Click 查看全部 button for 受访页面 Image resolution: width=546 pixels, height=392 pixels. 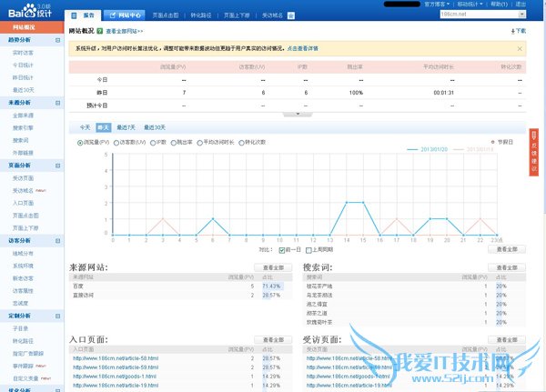507,340
